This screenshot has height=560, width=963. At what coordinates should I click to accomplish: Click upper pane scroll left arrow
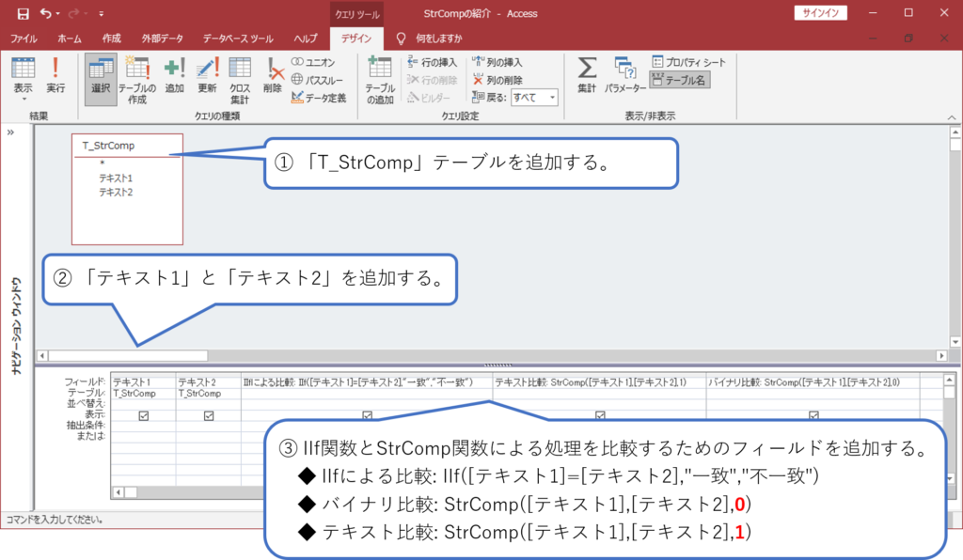point(41,355)
